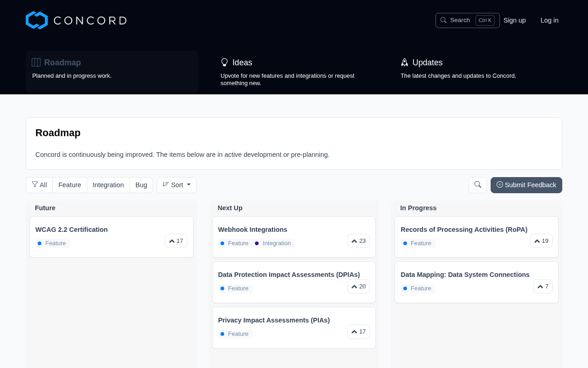Viewport: 588px width, 368px height.
Task: Open the Ideas tab
Action: 242,63
